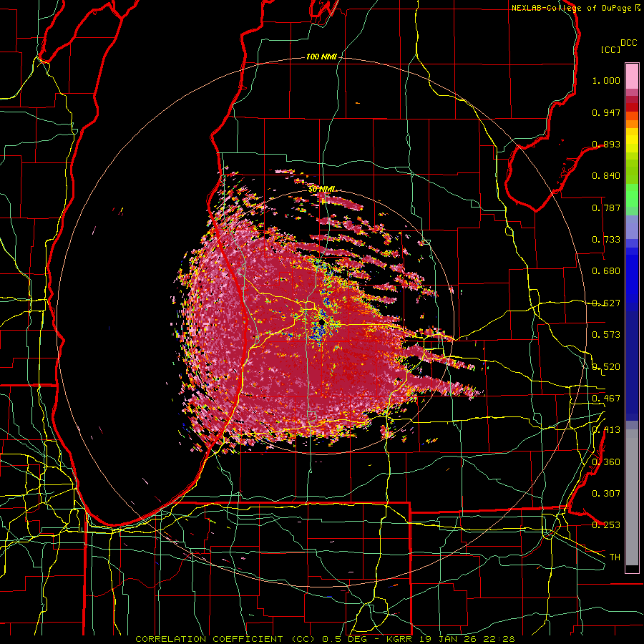Click the 0.840 color scale label

tap(606, 176)
